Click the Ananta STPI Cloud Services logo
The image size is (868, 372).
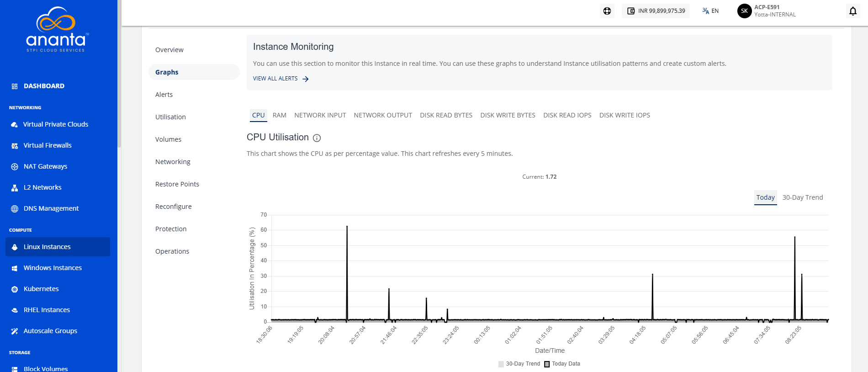pos(57,30)
